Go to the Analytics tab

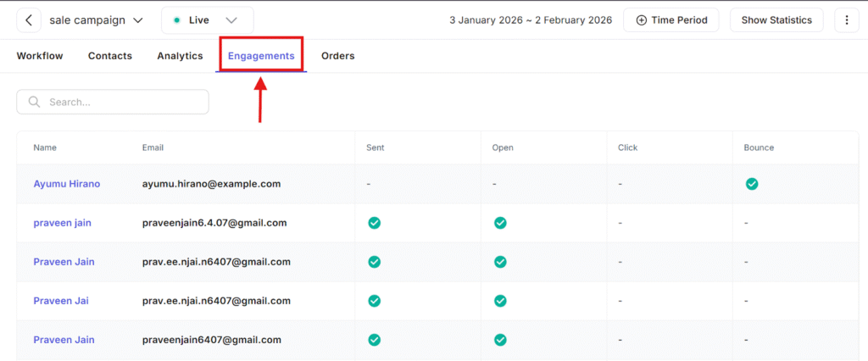(x=180, y=56)
